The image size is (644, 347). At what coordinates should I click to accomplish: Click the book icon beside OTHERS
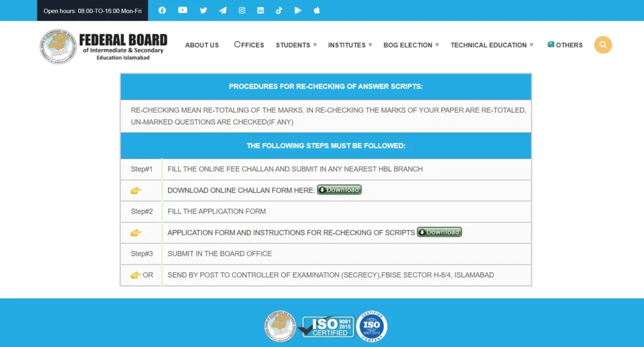pos(551,45)
